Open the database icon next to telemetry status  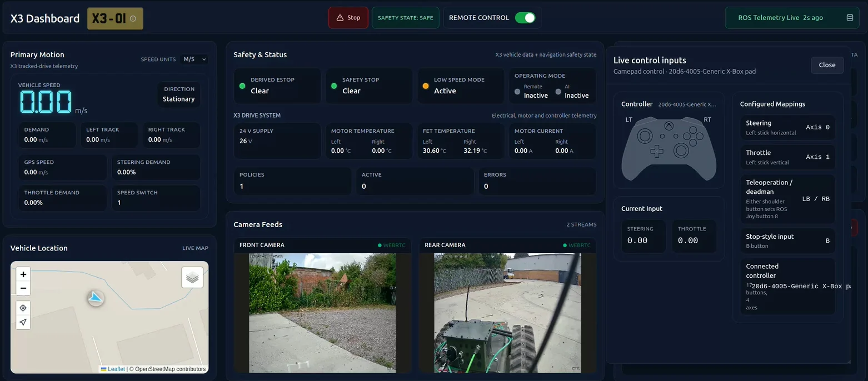pos(850,18)
